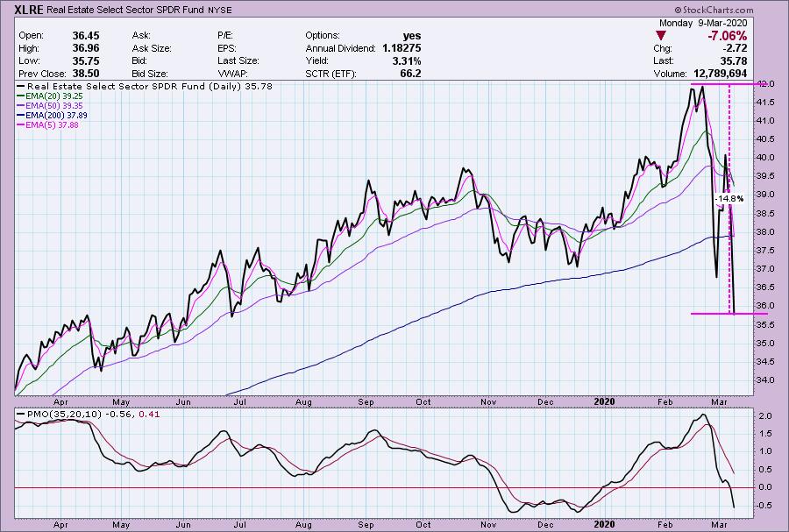Screen dimensions: 789x532
Task: Click the Monday 9-Mar-2020 date
Action: pyautogui.click(x=703, y=23)
